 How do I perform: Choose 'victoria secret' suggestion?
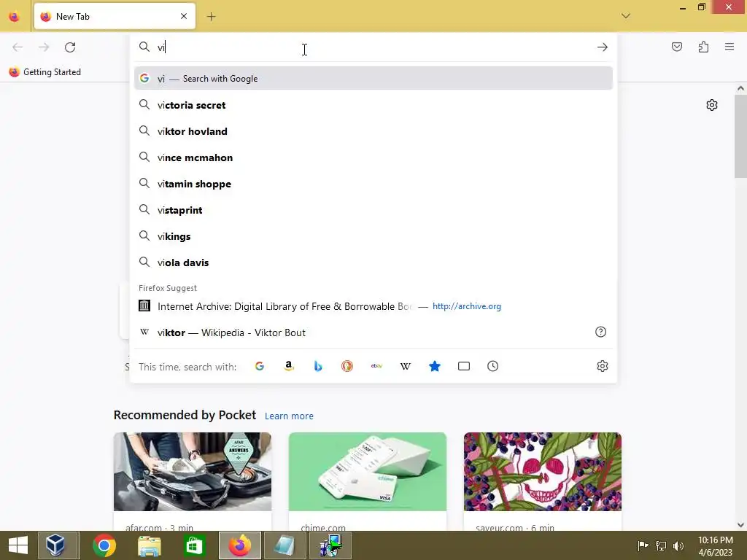(x=373, y=105)
